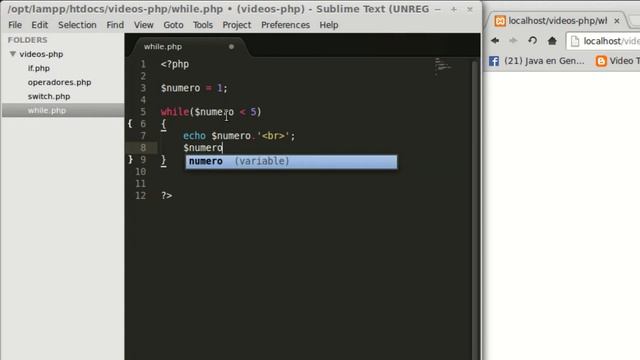Open the Preferences menu
Image resolution: width=640 pixels, height=360 pixels.
coord(285,25)
